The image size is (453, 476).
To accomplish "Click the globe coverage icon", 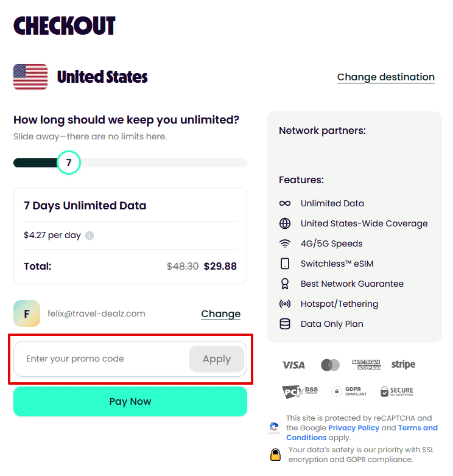I will [x=284, y=223].
